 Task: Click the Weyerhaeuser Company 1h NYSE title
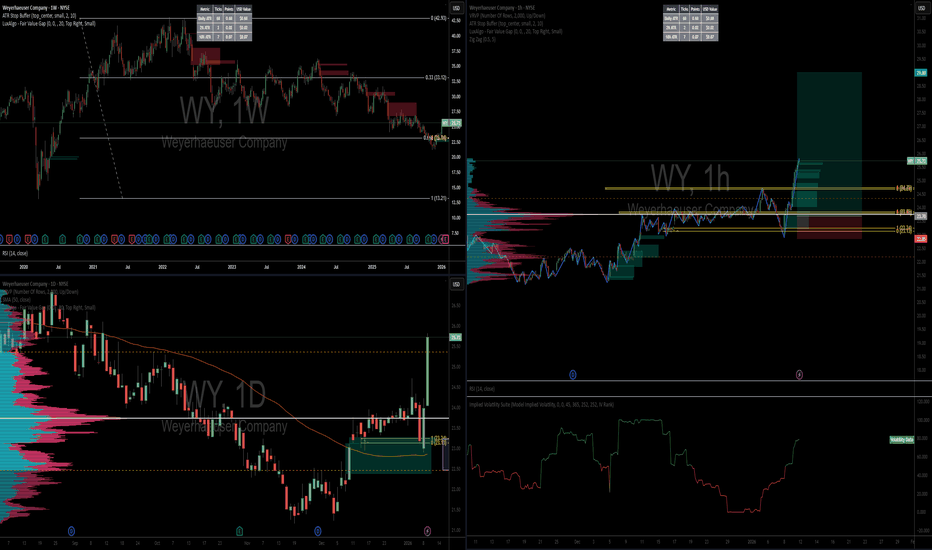click(502, 8)
